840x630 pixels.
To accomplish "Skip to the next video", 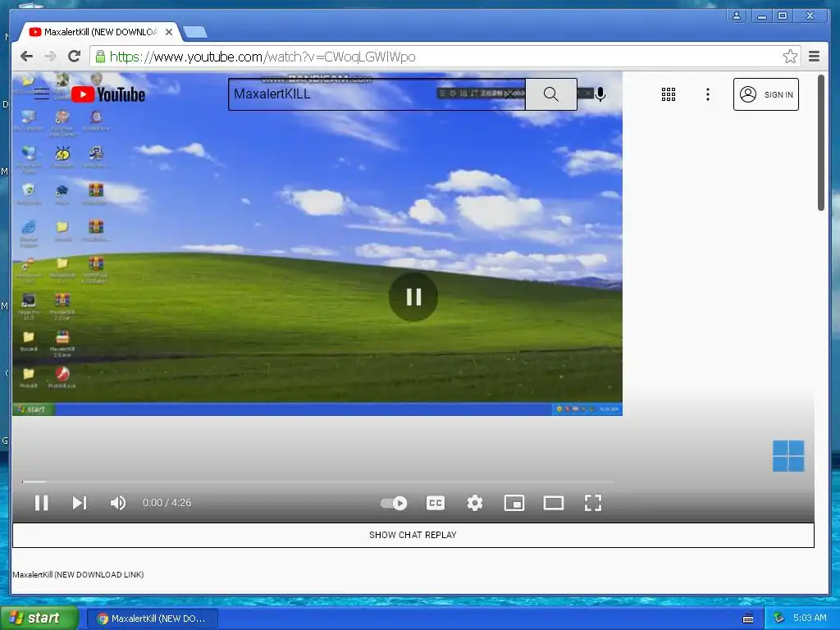I will point(80,503).
